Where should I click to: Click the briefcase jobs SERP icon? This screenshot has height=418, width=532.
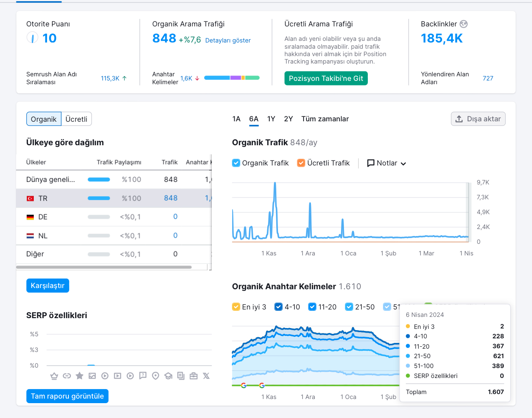193,376
